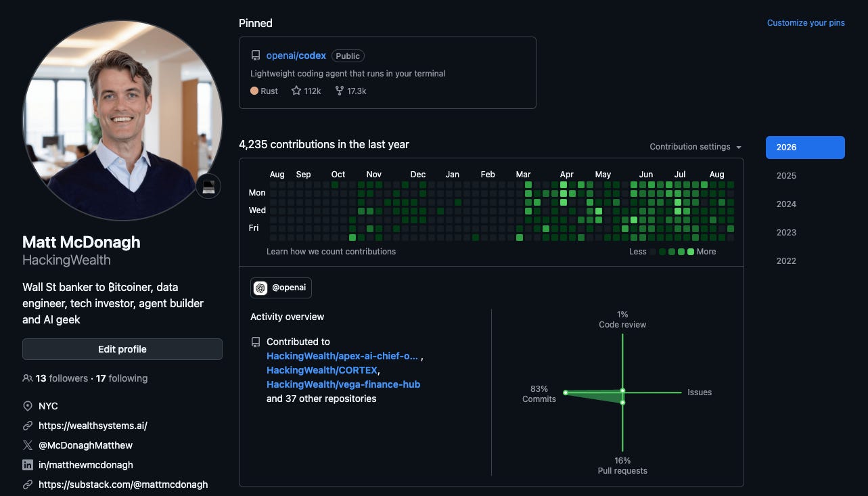Click the people icon beside followers count

28,378
